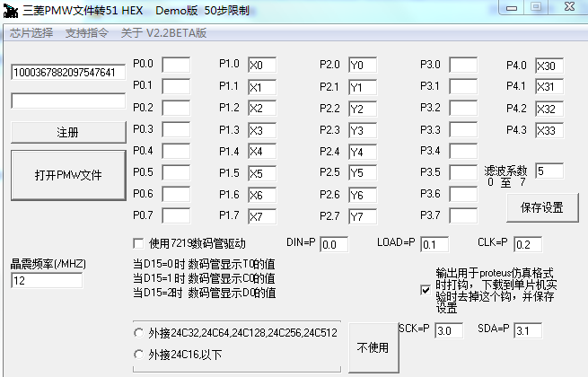The image size is (588, 377).
Task: Click the text 当D15=0时 数码管显示T0的值
Action: [204, 264]
